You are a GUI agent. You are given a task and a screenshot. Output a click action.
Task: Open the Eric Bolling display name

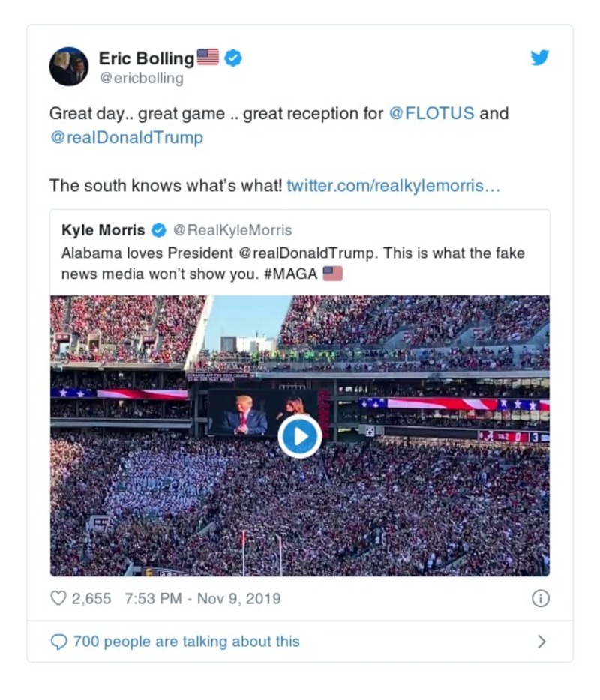[146, 58]
